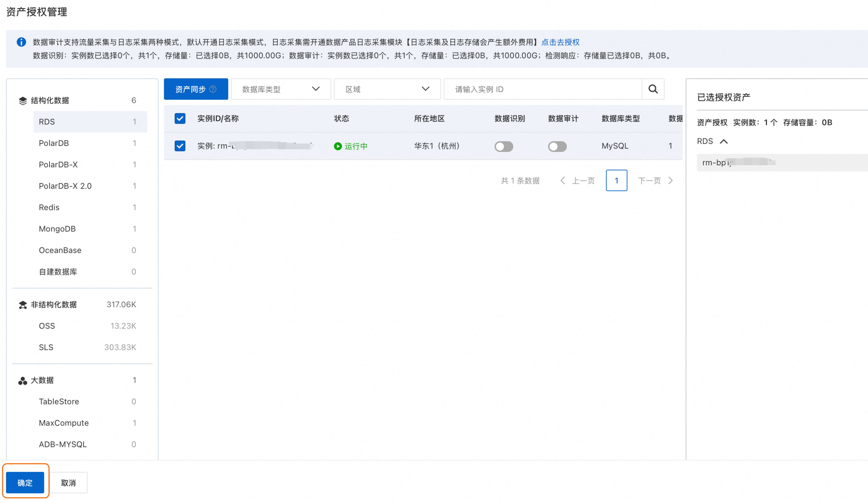Enable 数据审计 switch for the instance
868x500 pixels.
pos(557,147)
